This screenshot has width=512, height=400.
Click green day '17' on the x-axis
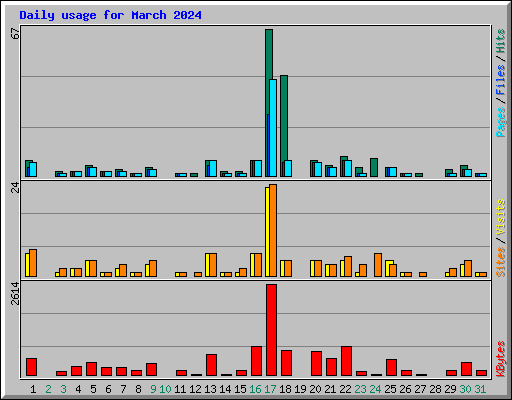[x=270, y=389]
